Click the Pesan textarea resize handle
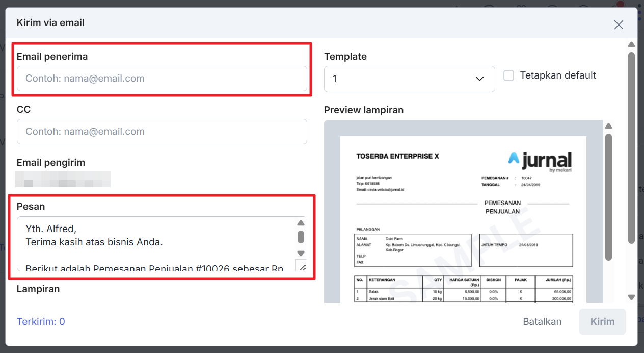The height and width of the screenshot is (353, 644). point(302,266)
